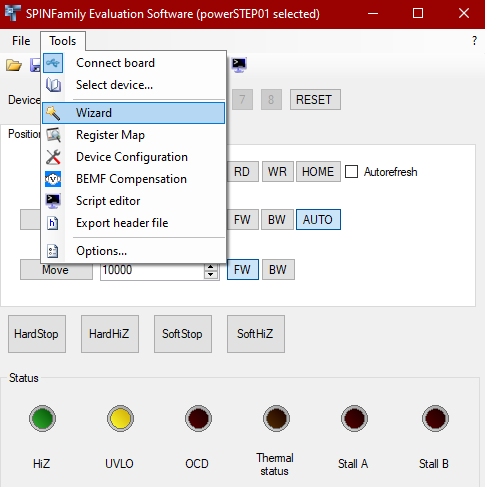Click the RESET button

(x=315, y=100)
